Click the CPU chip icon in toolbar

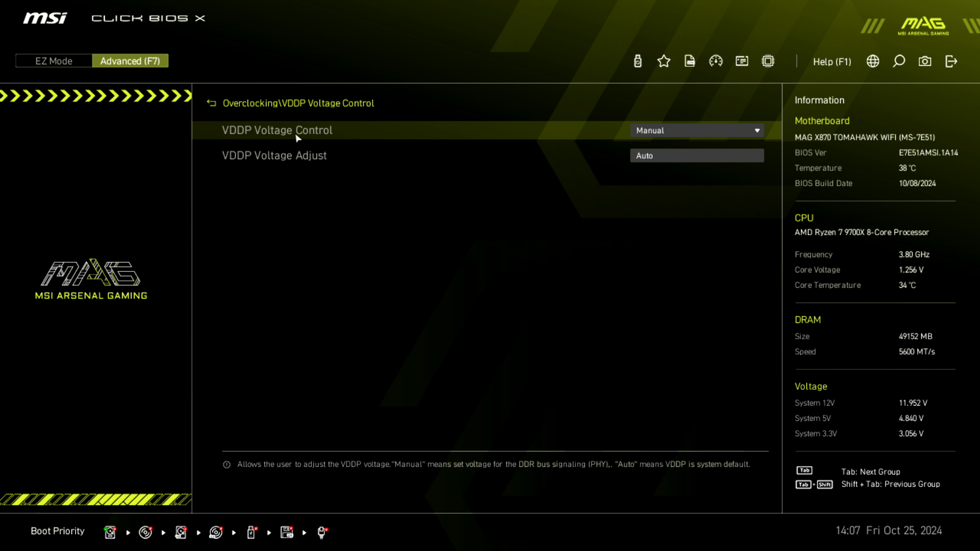pos(768,61)
